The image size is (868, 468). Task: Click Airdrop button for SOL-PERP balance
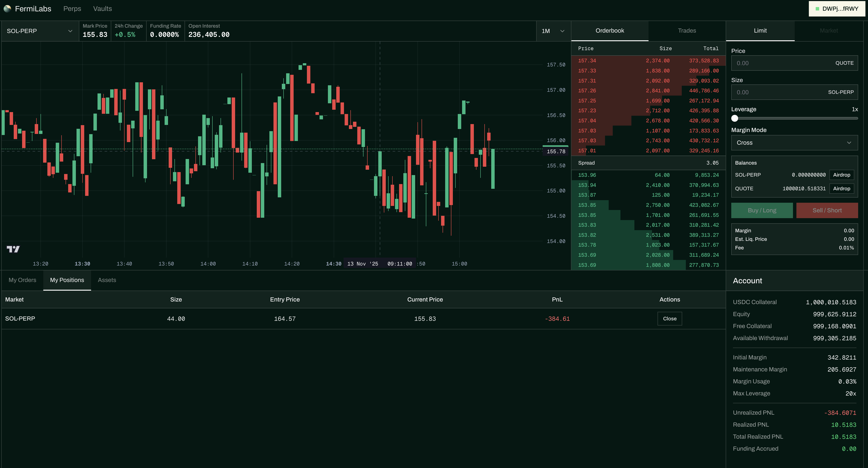coord(841,175)
